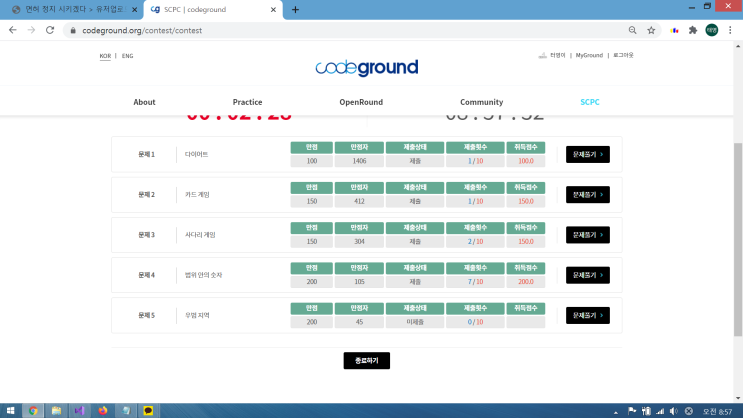Screen dimensions: 743x418
Task: Open problem 3 with its 문제풀기 button
Action: click(x=588, y=235)
